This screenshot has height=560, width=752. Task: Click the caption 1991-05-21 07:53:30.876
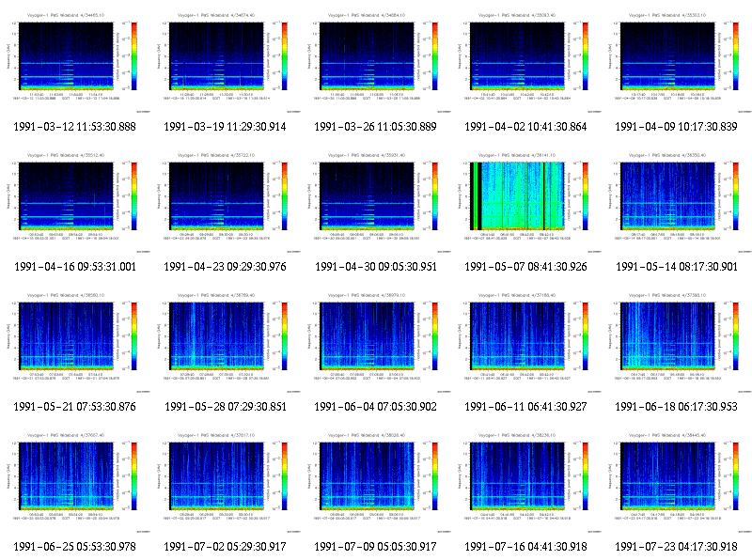[x=75, y=407]
